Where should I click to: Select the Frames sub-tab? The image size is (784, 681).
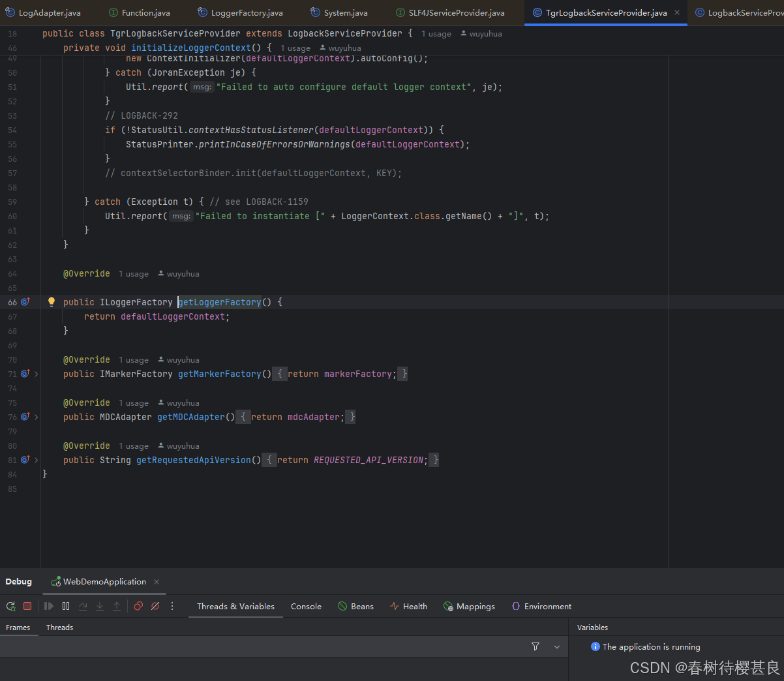[18, 628]
